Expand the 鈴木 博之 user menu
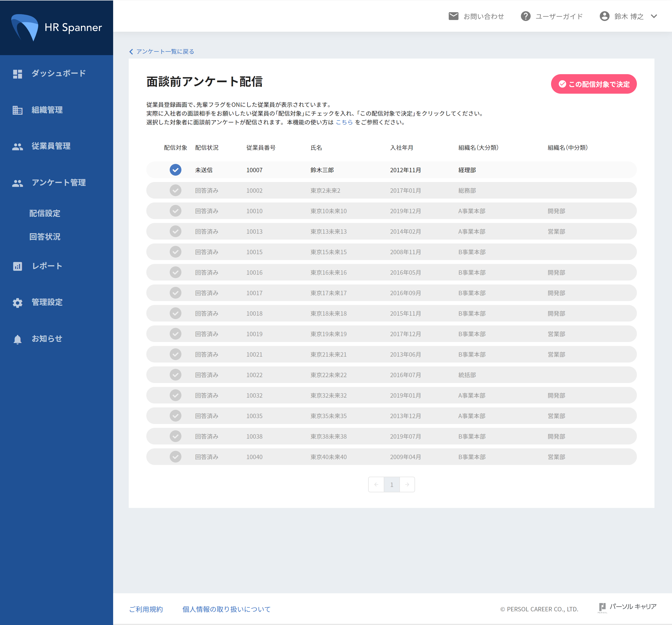Screen dimensions: 672x625 pyautogui.click(x=654, y=16)
